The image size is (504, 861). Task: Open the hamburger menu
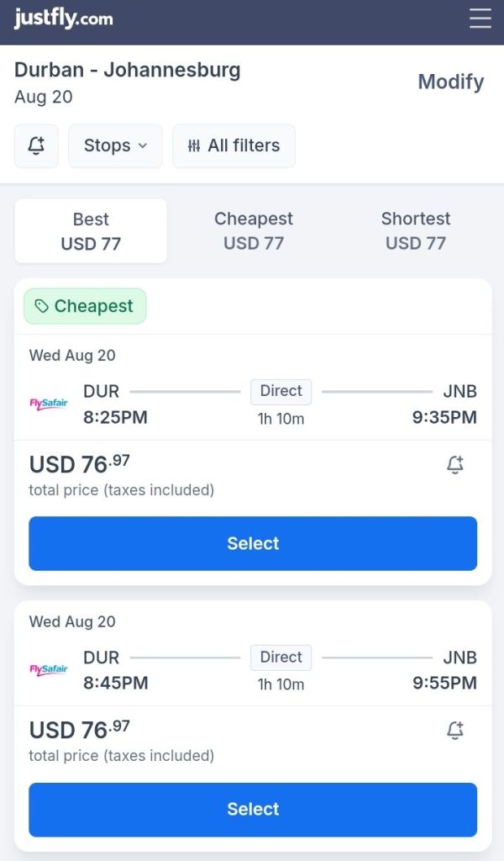(480, 18)
